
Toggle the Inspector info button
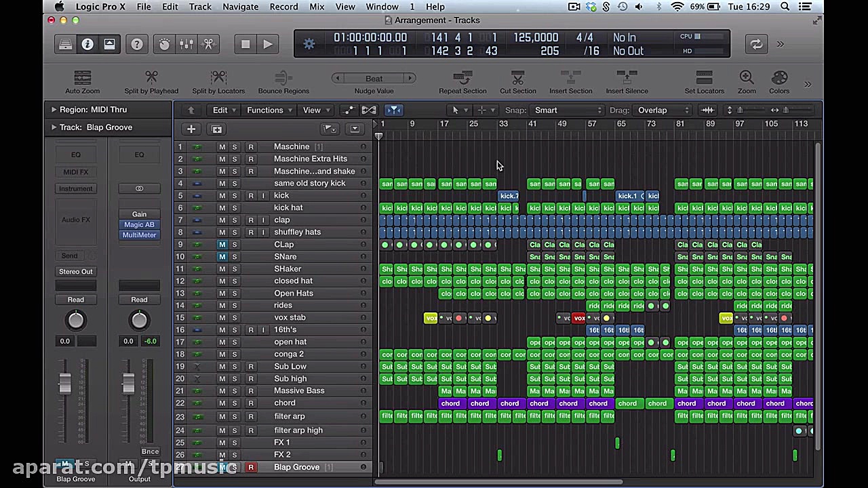pos(87,45)
